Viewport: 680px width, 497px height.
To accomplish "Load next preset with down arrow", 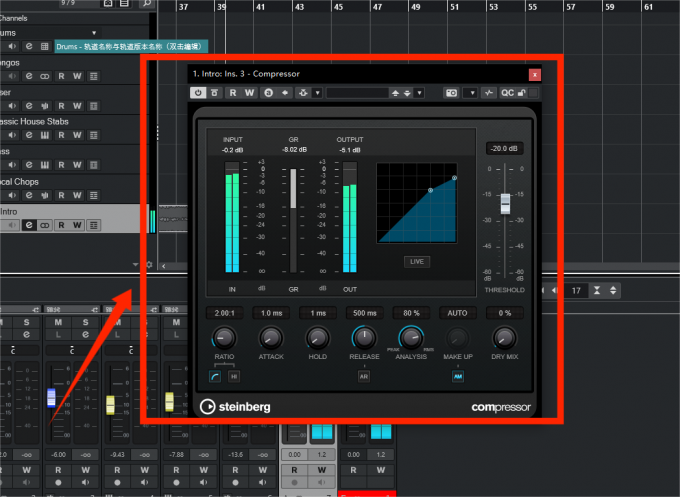I will (407, 93).
